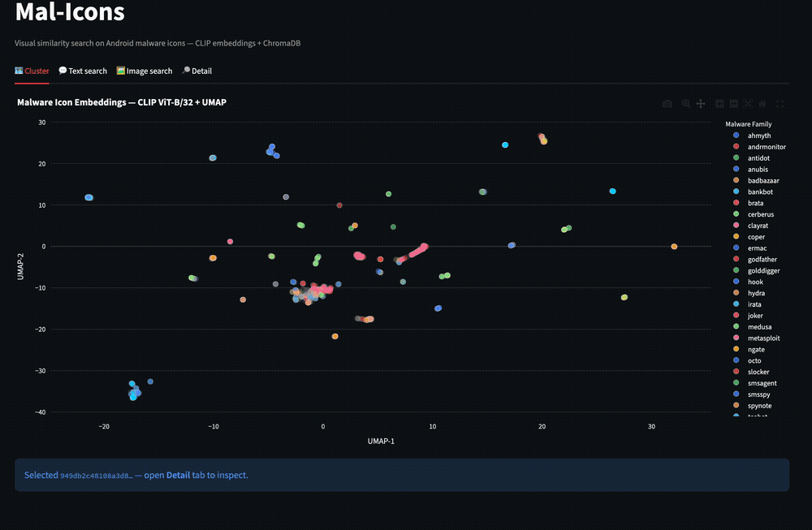Select the blue point near x=-16, y=-33

(x=150, y=381)
